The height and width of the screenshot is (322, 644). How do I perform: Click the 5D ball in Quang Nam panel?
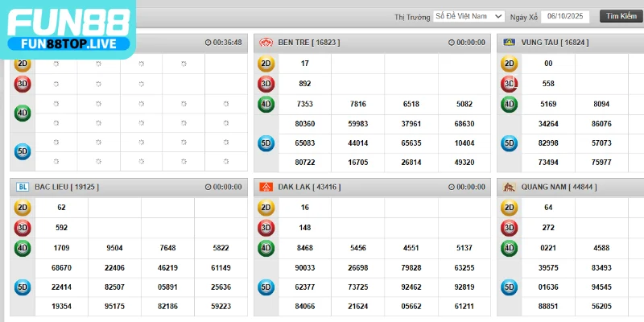click(x=510, y=287)
